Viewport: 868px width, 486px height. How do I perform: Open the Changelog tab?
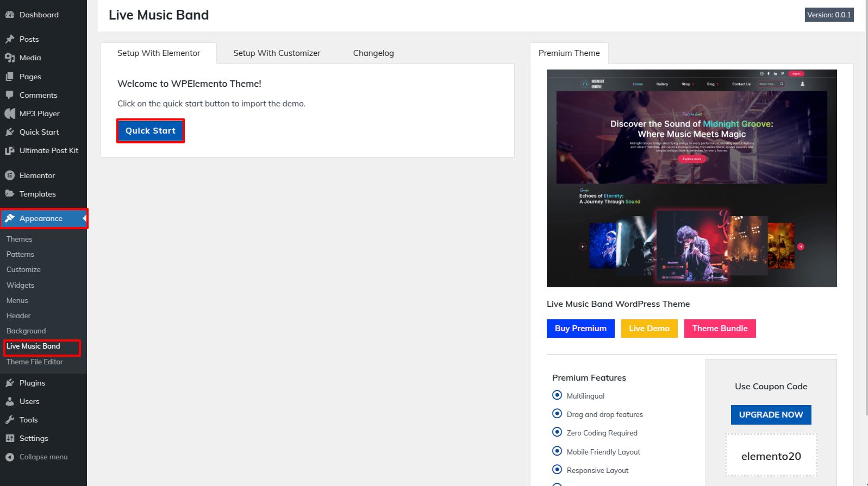pyautogui.click(x=373, y=53)
